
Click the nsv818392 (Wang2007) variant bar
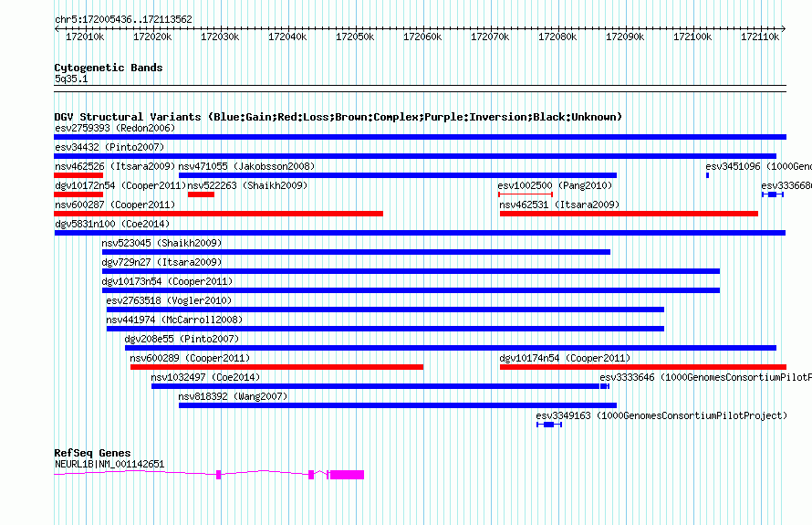click(398, 405)
